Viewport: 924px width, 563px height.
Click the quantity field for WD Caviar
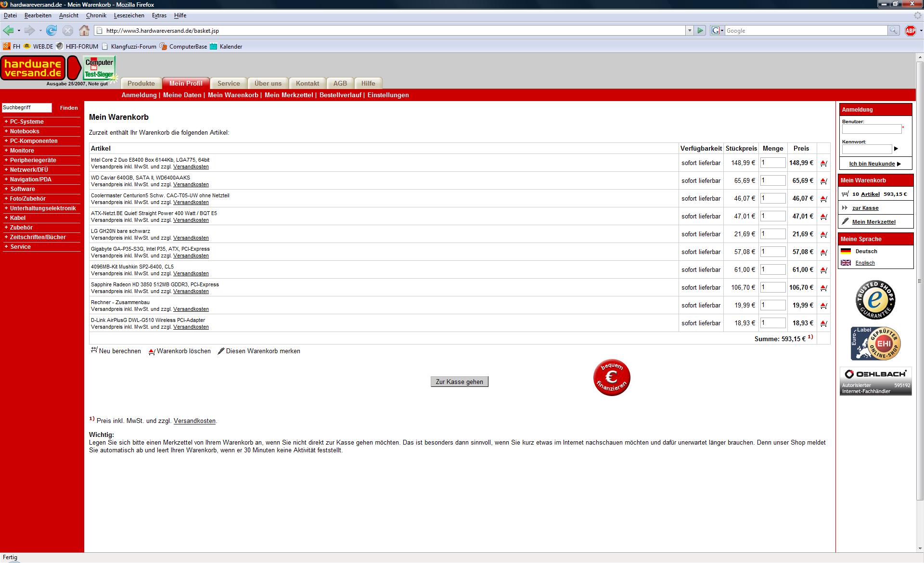[772, 180]
